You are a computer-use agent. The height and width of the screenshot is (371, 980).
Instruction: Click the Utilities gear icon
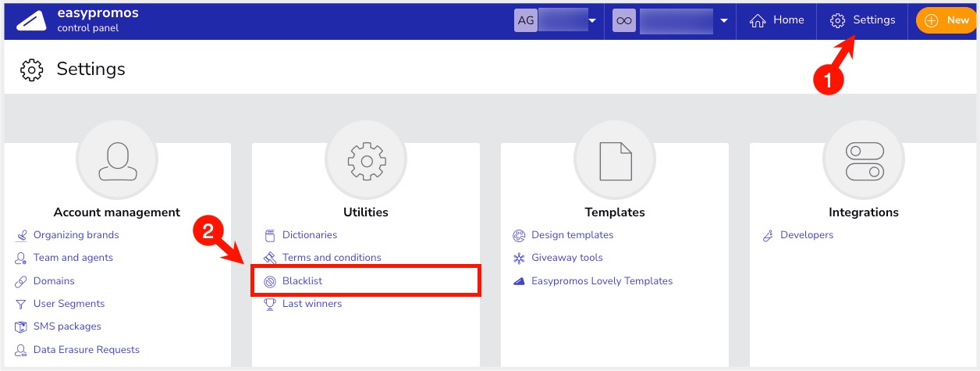click(x=366, y=162)
